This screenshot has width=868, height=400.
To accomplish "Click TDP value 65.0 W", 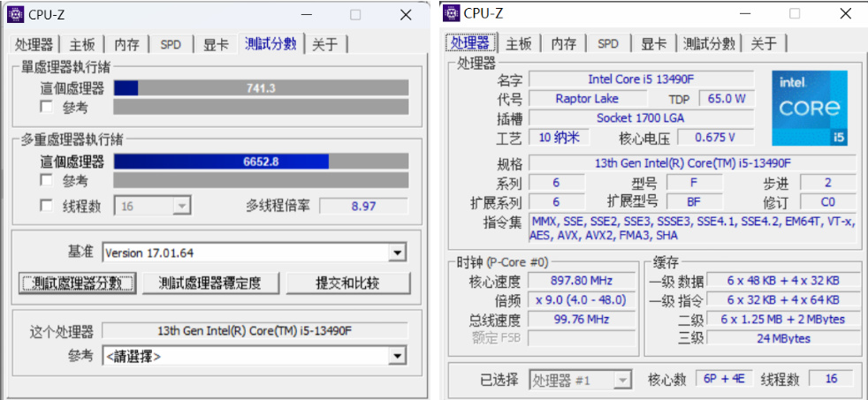I will click(727, 99).
